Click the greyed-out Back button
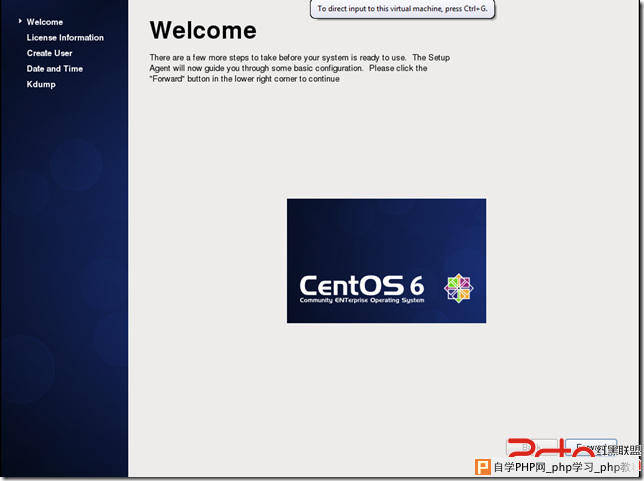The width and height of the screenshot is (644, 481). pos(532,448)
